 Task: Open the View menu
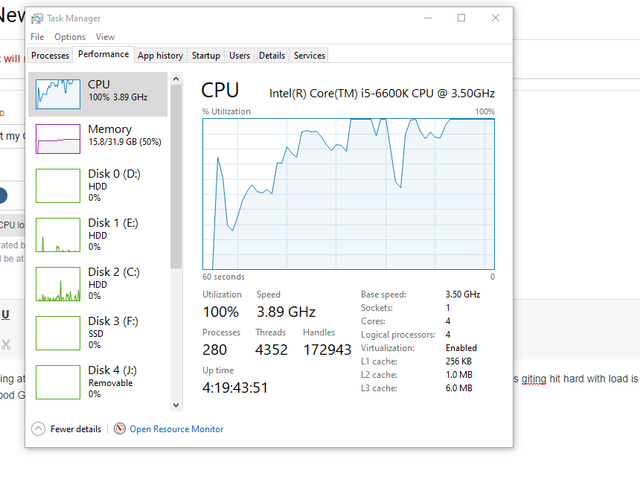[x=105, y=37]
